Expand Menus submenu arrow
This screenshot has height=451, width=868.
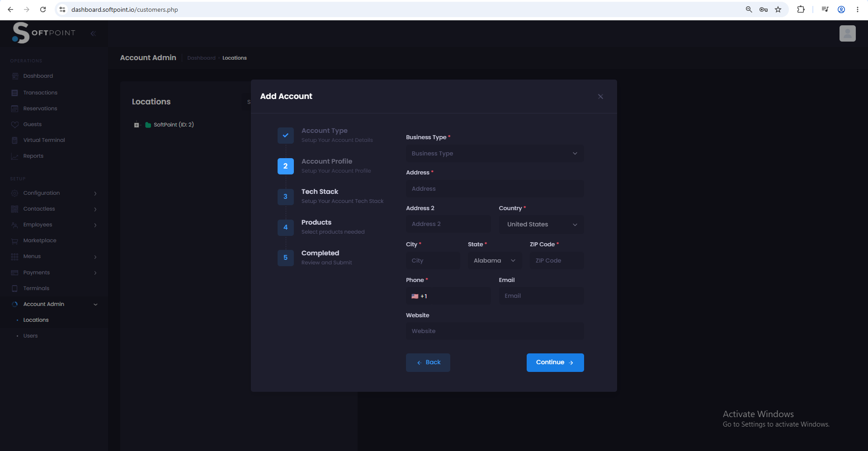(x=95, y=257)
